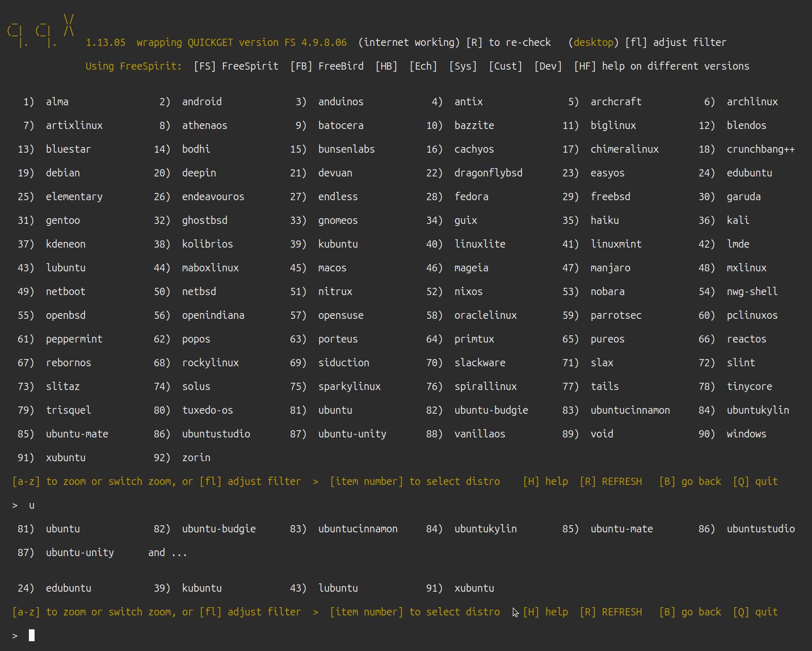This screenshot has height=651, width=812.
Task: Click the [Sys] version tag
Action: 463,66
